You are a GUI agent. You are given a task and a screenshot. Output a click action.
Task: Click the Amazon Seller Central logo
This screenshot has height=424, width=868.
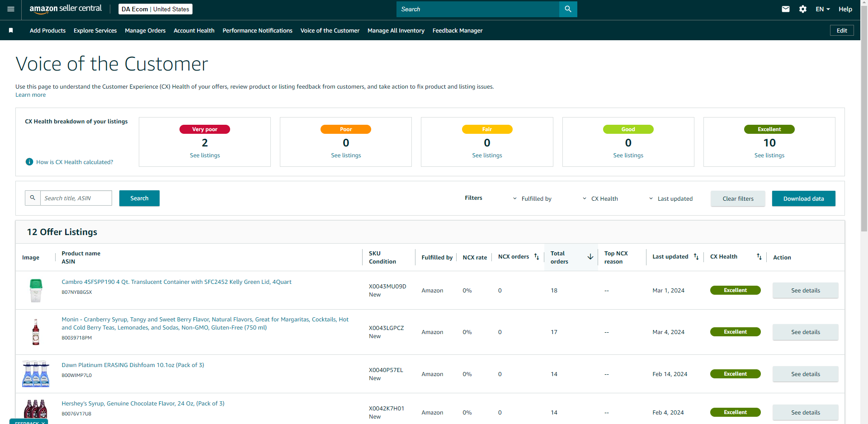[66, 9]
